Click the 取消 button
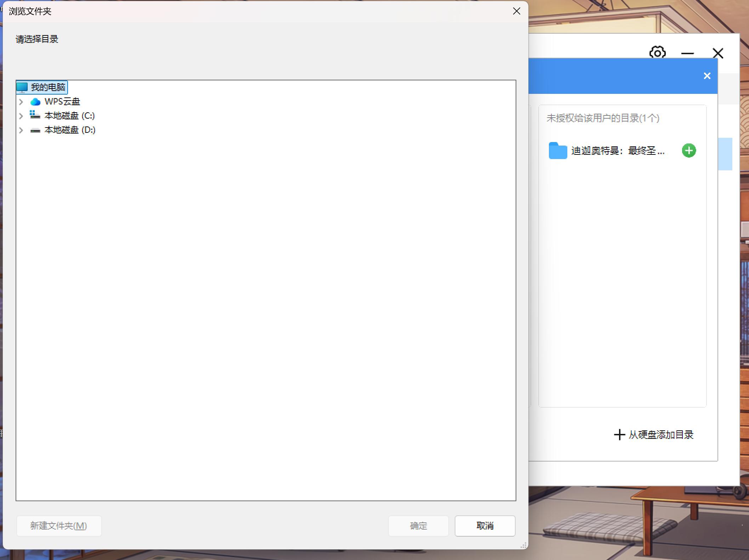This screenshot has width=749, height=560. 484,526
